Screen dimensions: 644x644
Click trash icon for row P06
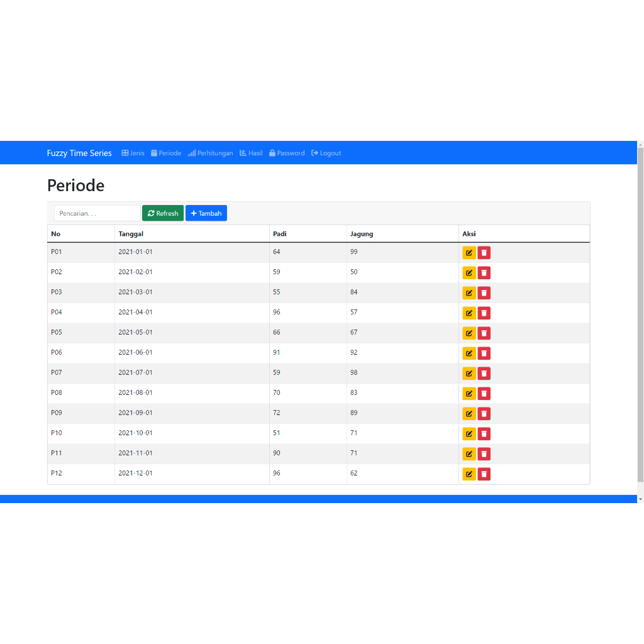(x=484, y=353)
